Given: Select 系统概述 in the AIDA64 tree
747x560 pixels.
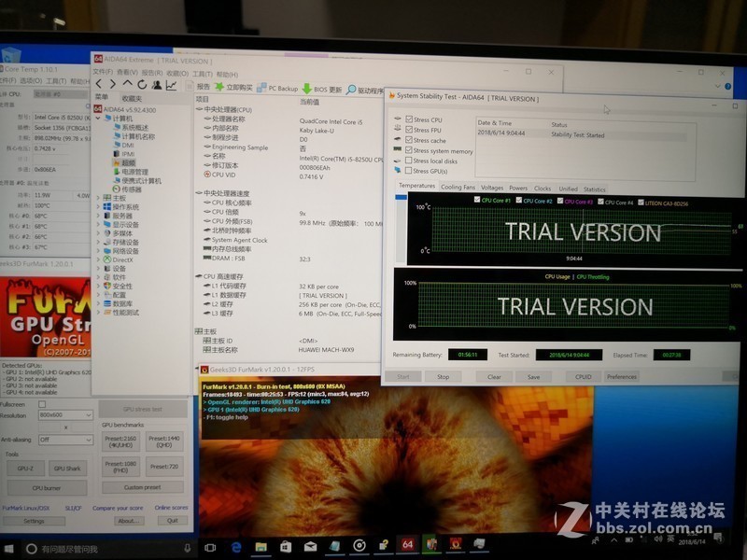Looking at the screenshot, I should [134, 127].
